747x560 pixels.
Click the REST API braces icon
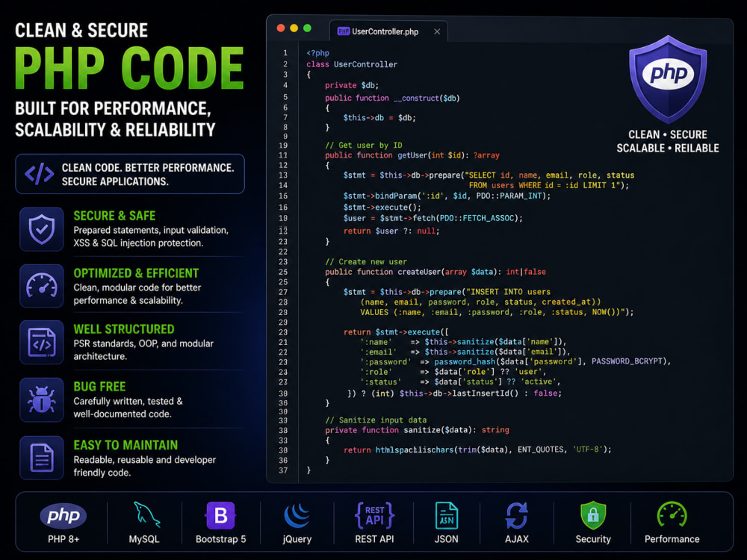374,516
